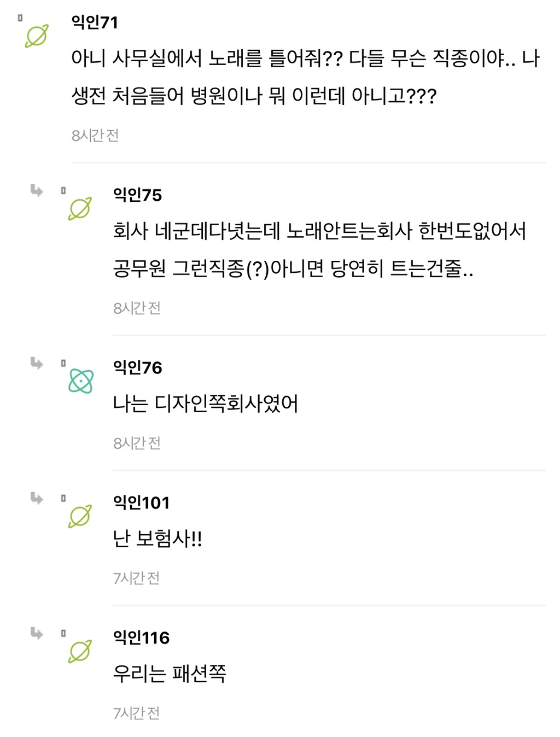Click 익인75's green planet avatar
The image size is (560, 737).
[80, 209]
